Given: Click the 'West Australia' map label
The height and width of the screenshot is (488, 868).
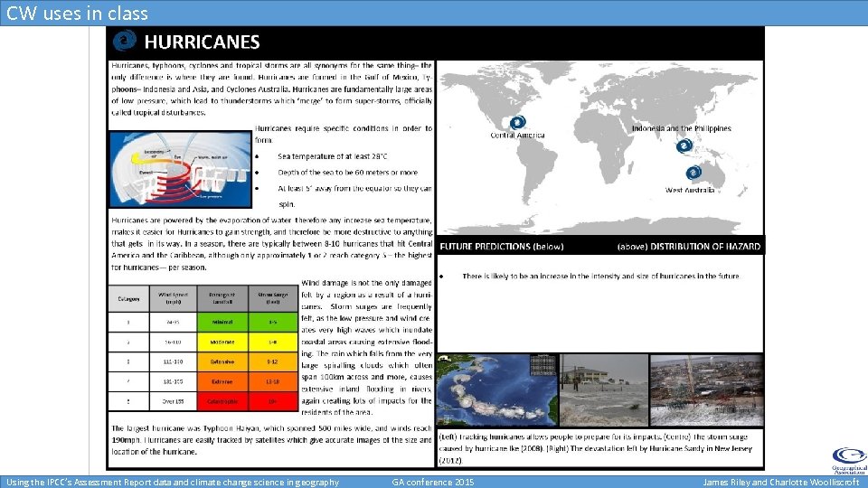Looking at the screenshot, I should pos(690,190).
